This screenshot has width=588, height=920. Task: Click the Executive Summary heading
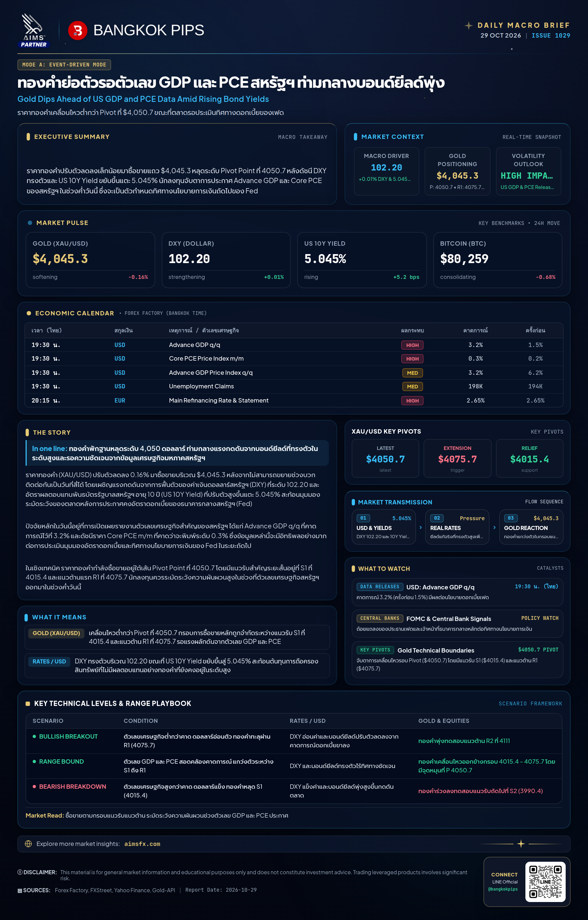(72, 137)
